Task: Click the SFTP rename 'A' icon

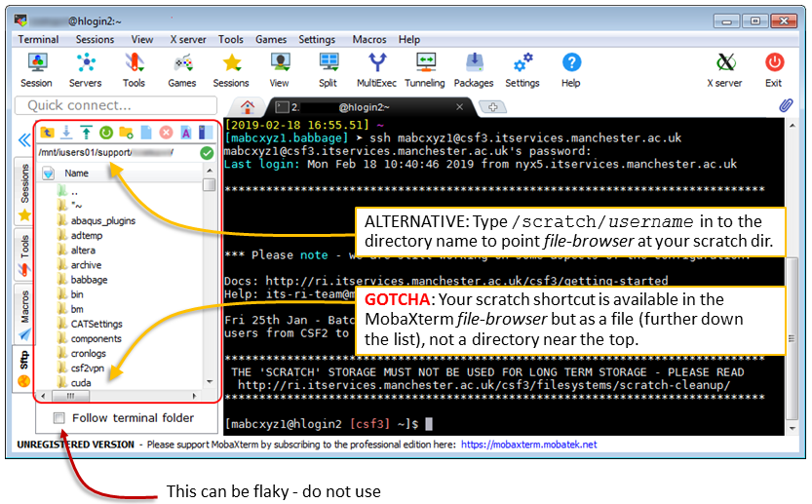Action: [186, 133]
